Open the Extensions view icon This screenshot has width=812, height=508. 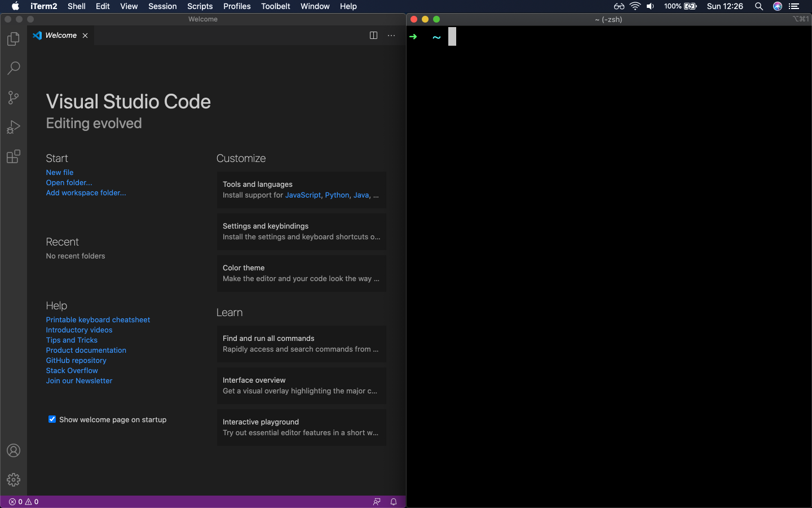pyautogui.click(x=14, y=156)
